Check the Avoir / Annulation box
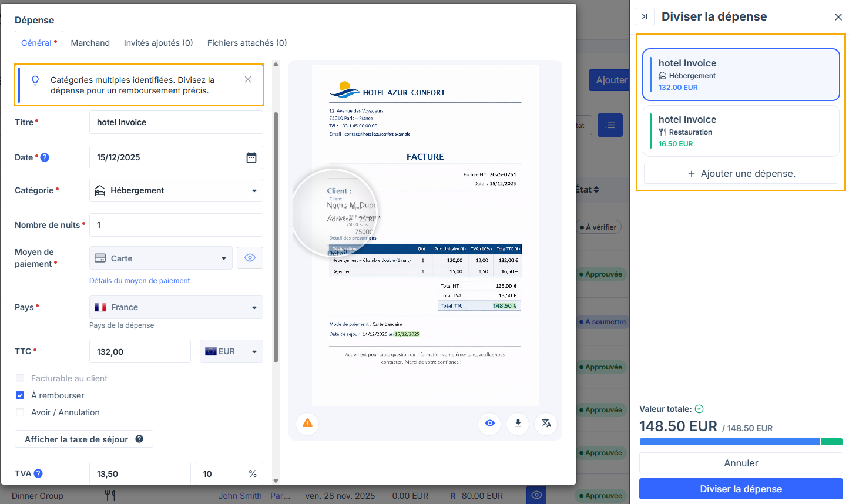Screen dimensions: 849x504 click(x=20, y=412)
